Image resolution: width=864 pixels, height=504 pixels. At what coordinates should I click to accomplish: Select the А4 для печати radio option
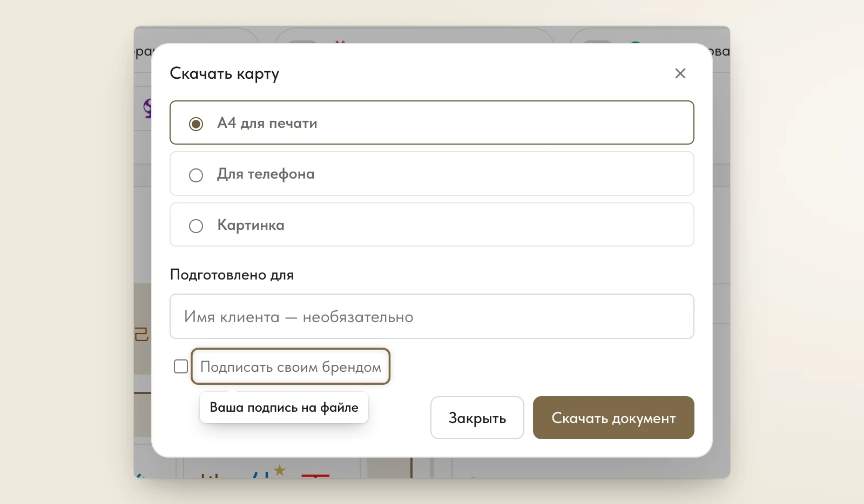[x=432, y=122]
